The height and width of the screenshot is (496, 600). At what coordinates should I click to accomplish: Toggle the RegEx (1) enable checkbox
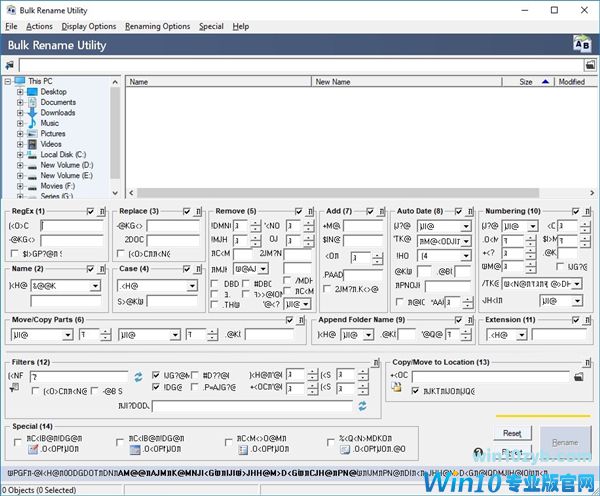[91, 212]
